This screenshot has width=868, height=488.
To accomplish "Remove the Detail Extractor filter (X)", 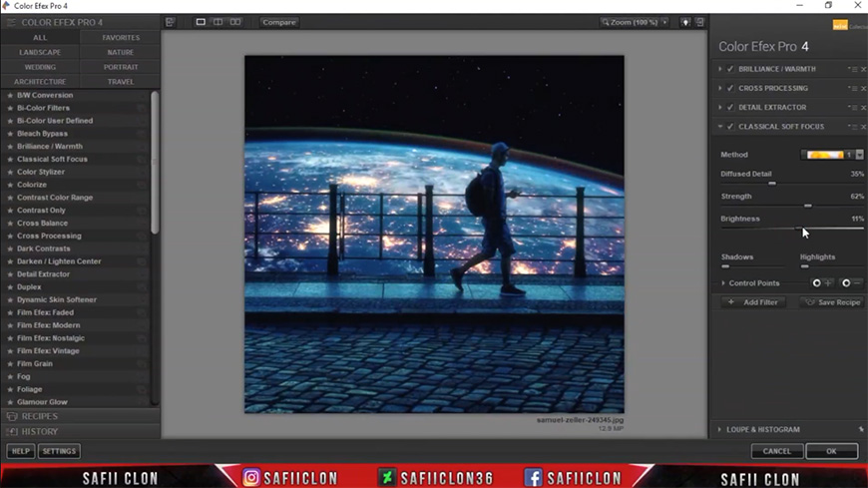I will coord(863,108).
